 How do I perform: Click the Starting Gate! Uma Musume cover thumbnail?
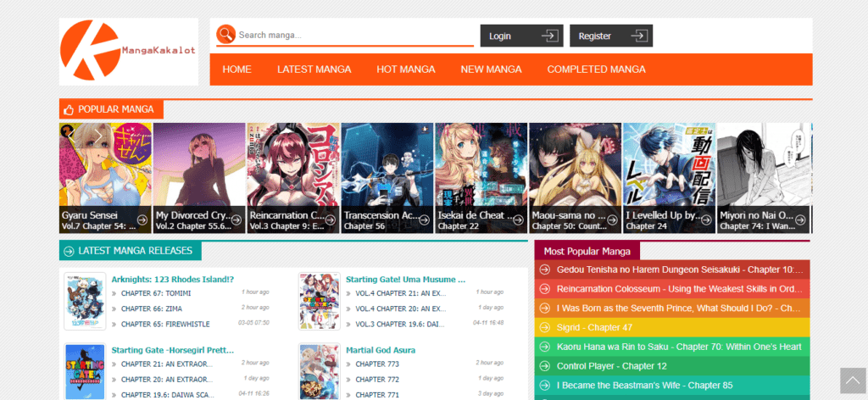(x=320, y=301)
